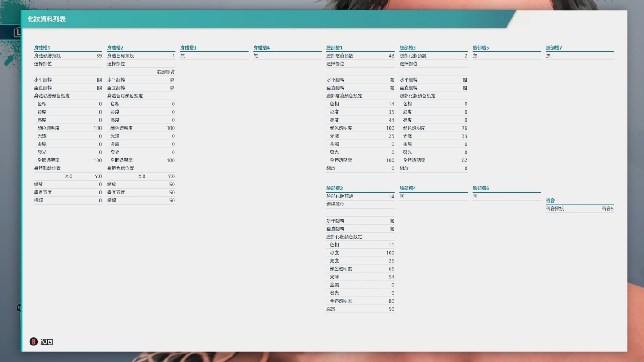The image size is (644, 362).
Task: Click the 返回 label at the bottom
Action: pos(47,342)
